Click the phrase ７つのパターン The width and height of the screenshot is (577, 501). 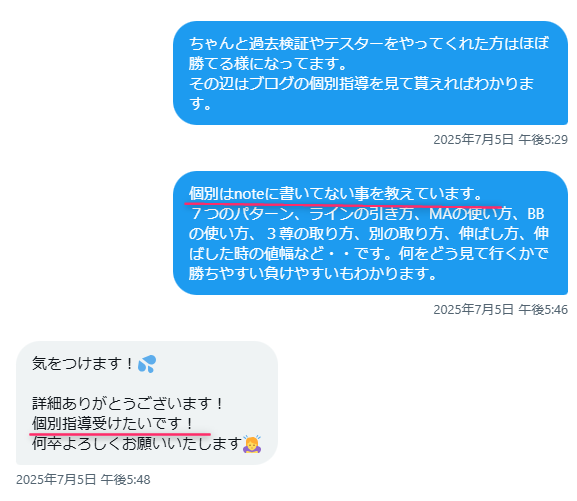tap(242, 214)
